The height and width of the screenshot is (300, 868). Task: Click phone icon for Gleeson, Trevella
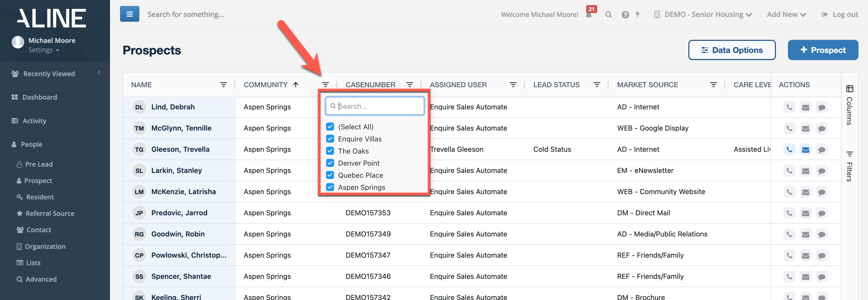[x=789, y=149]
